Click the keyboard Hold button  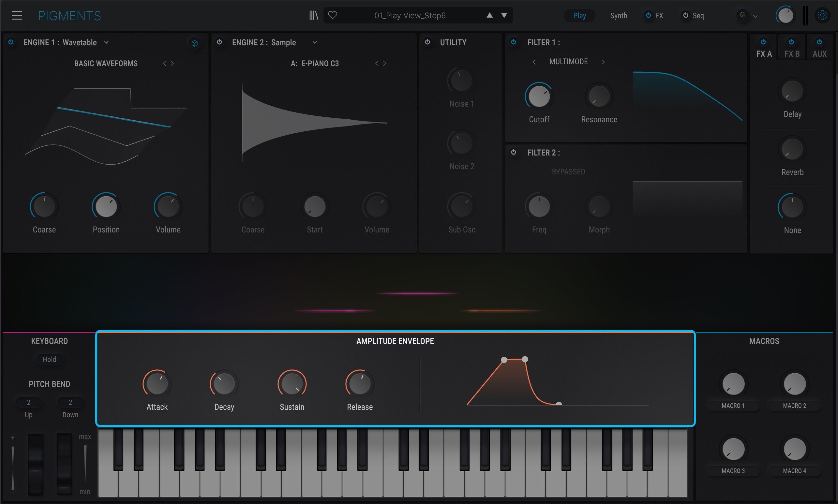49,359
